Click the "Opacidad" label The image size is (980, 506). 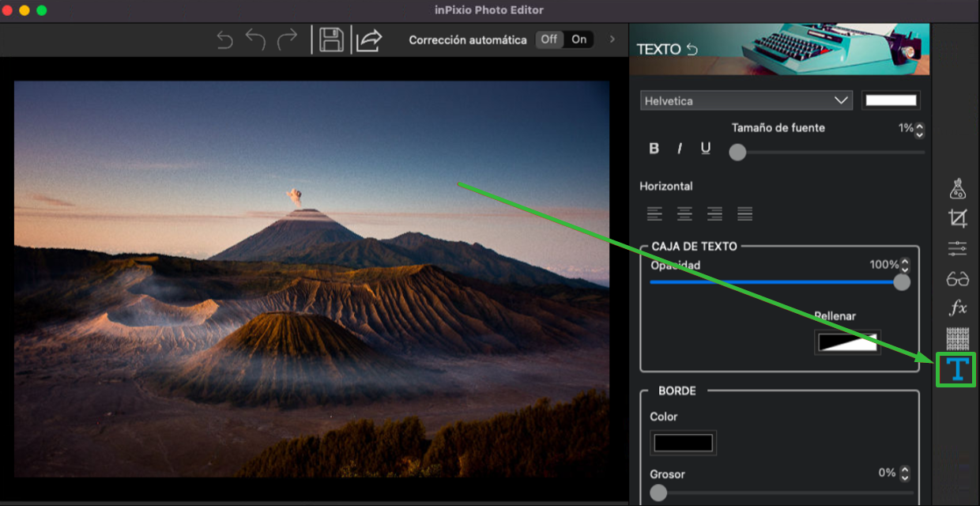point(676,265)
